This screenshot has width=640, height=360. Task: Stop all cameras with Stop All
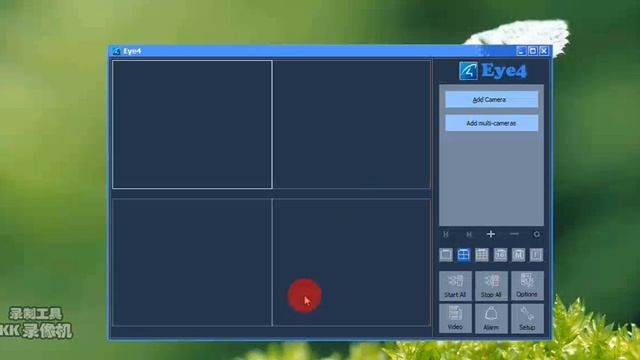pos(491,286)
